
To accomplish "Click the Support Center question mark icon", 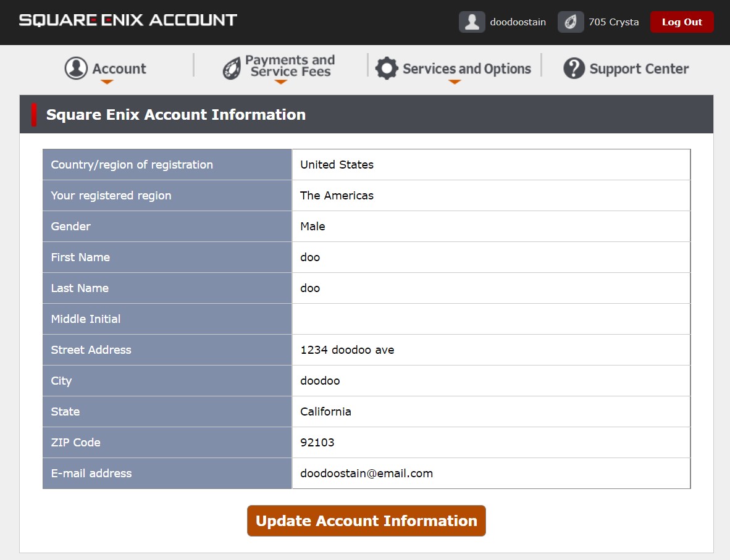I will [x=574, y=69].
